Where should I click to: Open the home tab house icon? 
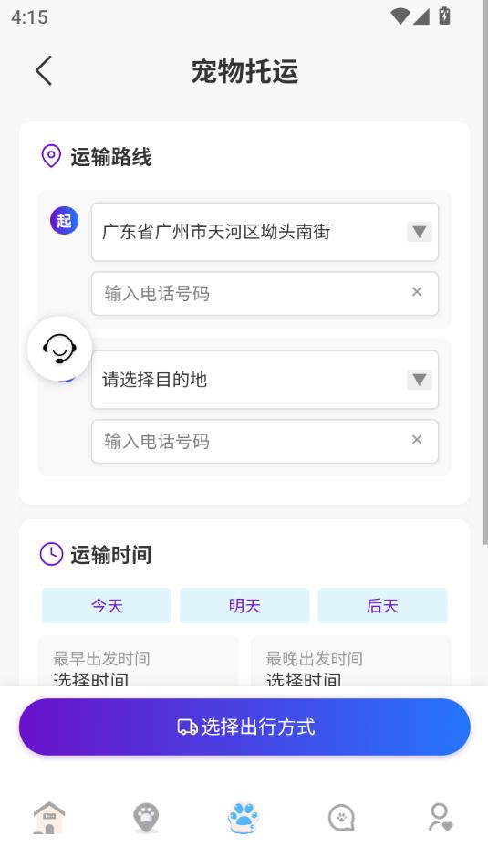49,818
